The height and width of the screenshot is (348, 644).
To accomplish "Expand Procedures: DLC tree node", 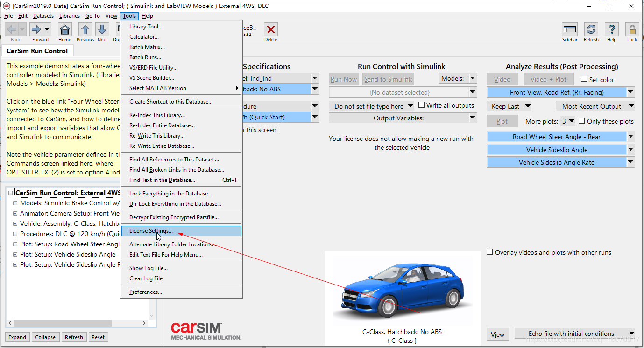I will click(15, 234).
